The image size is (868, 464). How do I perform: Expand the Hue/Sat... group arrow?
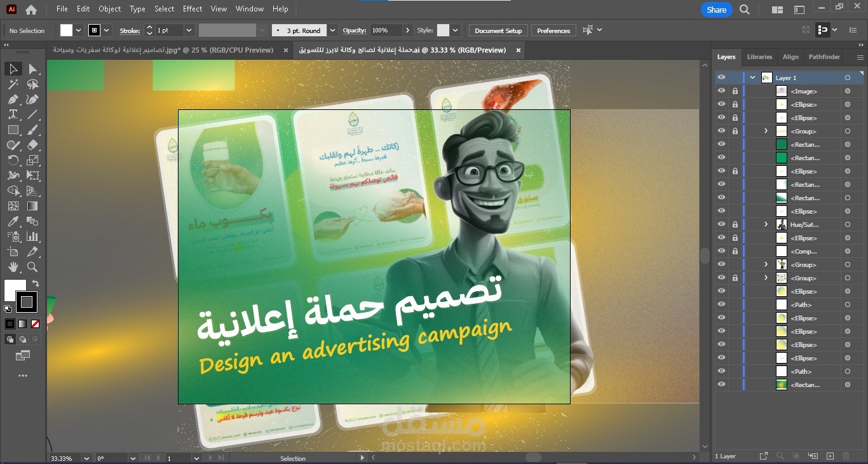pos(766,224)
